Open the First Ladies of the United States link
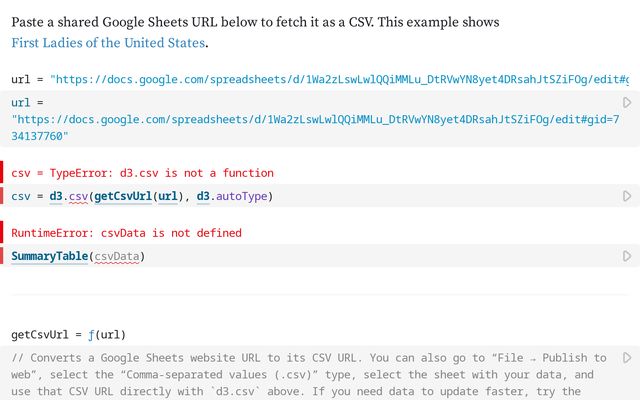This screenshot has height=400, width=640. click(x=109, y=43)
